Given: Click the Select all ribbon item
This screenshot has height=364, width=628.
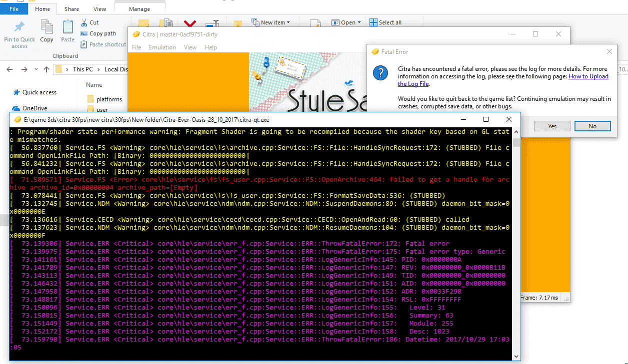Looking at the screenshot, I should (385, 22).
